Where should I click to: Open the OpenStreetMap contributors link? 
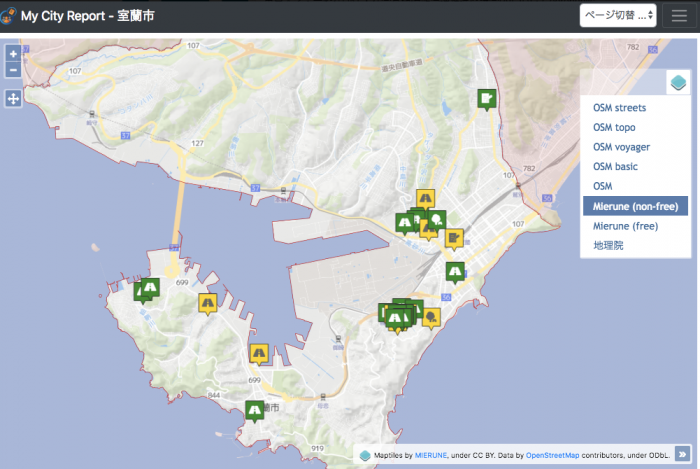point(552,455)
